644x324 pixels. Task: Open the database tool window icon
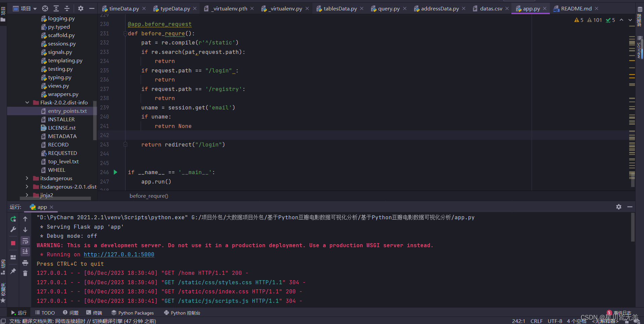pos(640,18)
